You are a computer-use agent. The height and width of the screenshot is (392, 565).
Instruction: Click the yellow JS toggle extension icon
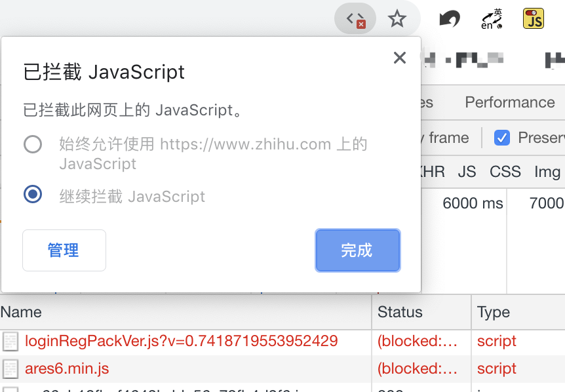(x=533, y=18)
